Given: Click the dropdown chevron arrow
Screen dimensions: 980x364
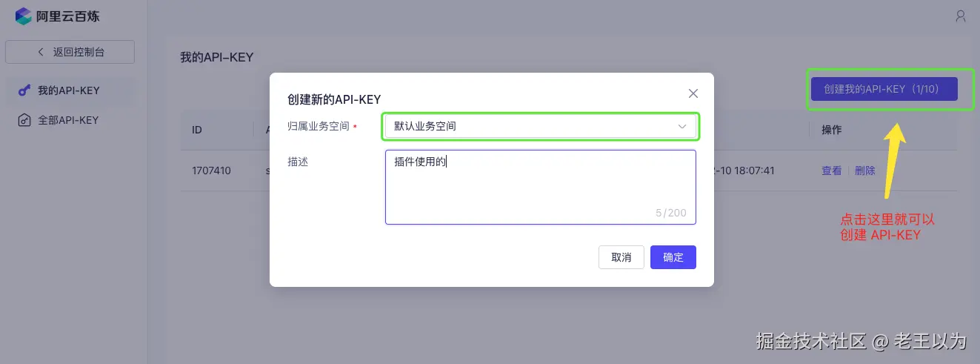Looking at the screenshot, I should 682,127.
